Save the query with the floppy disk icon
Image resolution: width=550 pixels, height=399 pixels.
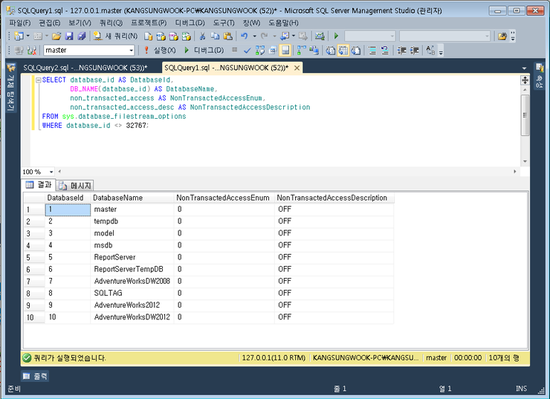tap(69, 36)
